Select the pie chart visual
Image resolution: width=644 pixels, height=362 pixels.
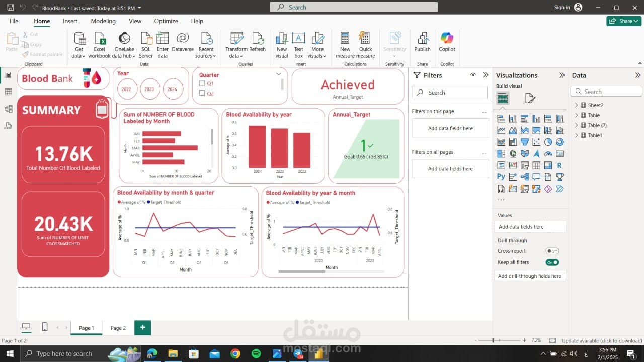pos(548,142)
